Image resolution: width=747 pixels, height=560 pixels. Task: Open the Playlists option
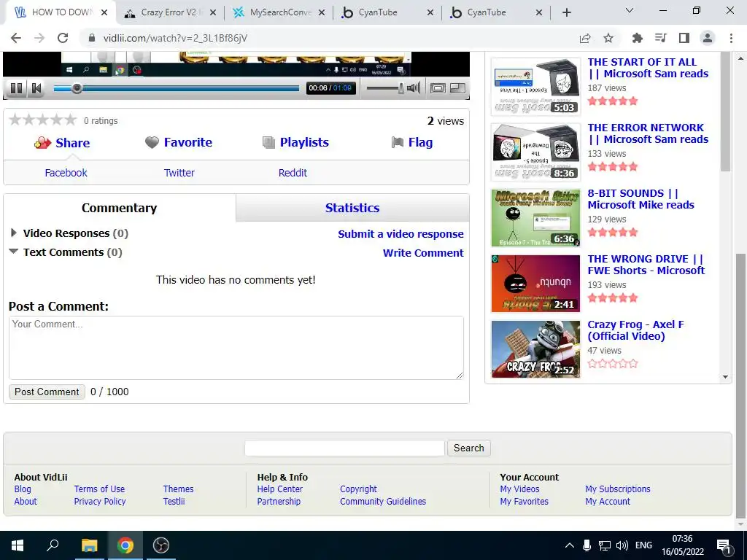(x=295, y=142)
